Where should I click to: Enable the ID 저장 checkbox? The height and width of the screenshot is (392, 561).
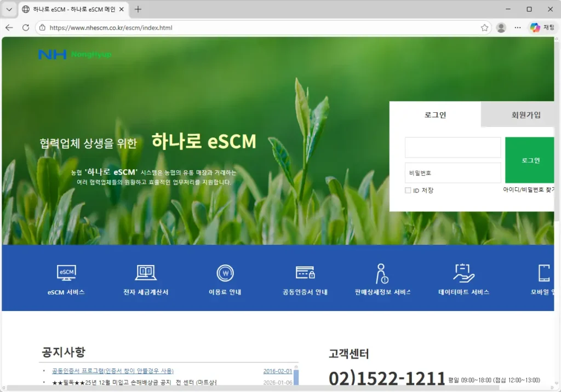[x=408, y=190]
